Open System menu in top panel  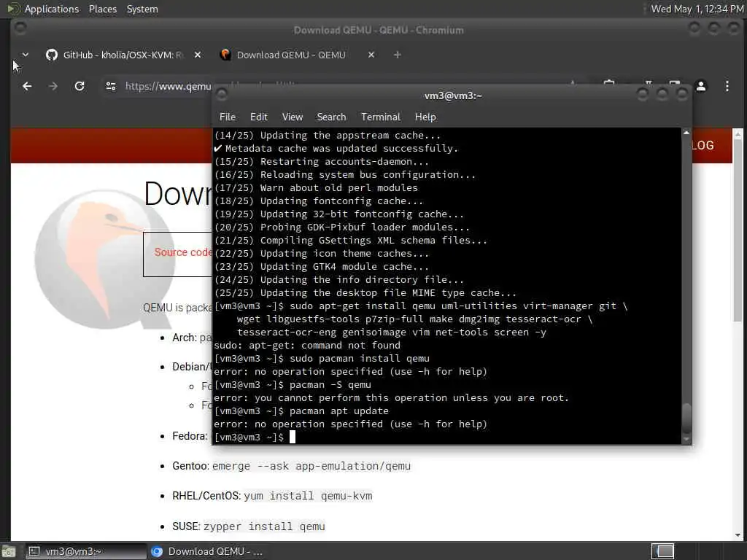pos(142,9)
